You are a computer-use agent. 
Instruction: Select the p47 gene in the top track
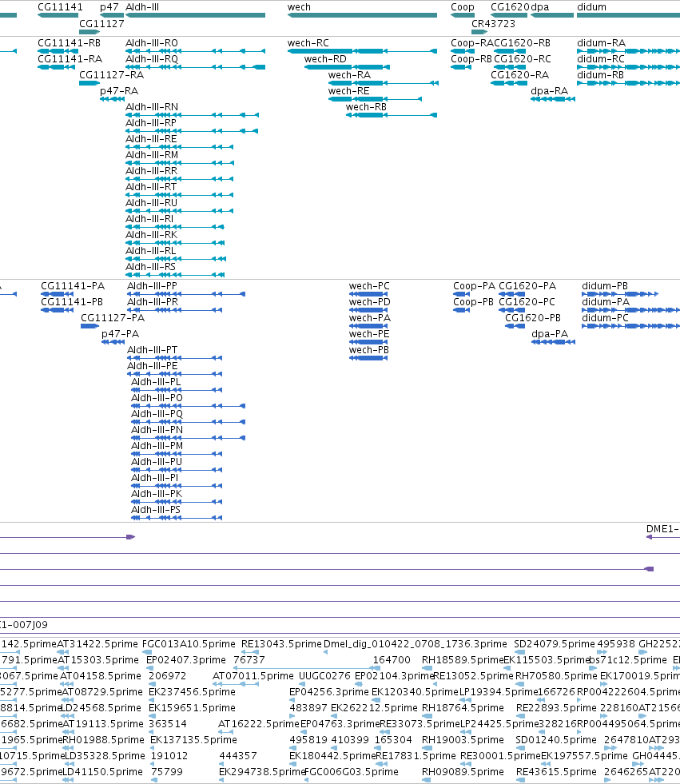112,15
